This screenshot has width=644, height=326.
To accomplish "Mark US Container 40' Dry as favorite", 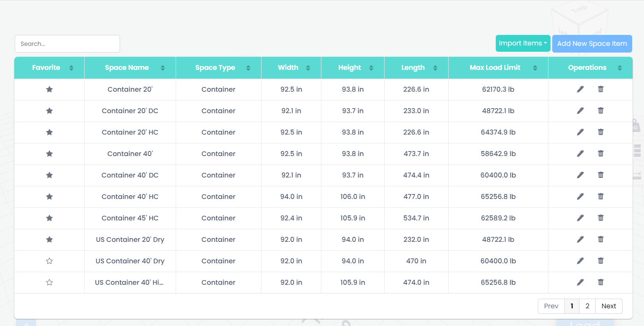I will pos(49,261).
